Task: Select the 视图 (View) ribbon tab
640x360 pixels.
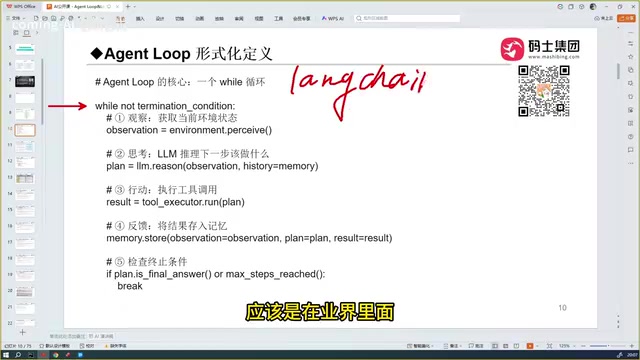Action: coord(259,19)
